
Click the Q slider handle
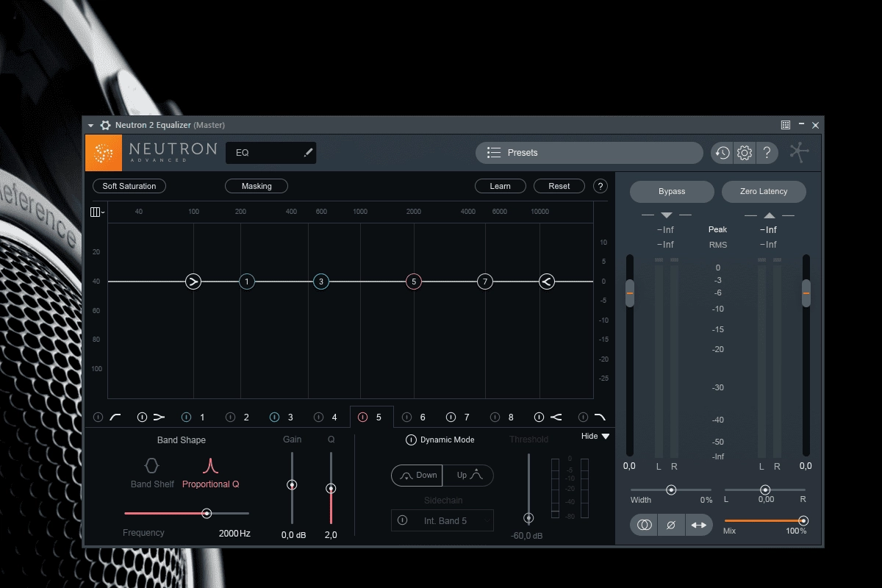click(331, 489)
